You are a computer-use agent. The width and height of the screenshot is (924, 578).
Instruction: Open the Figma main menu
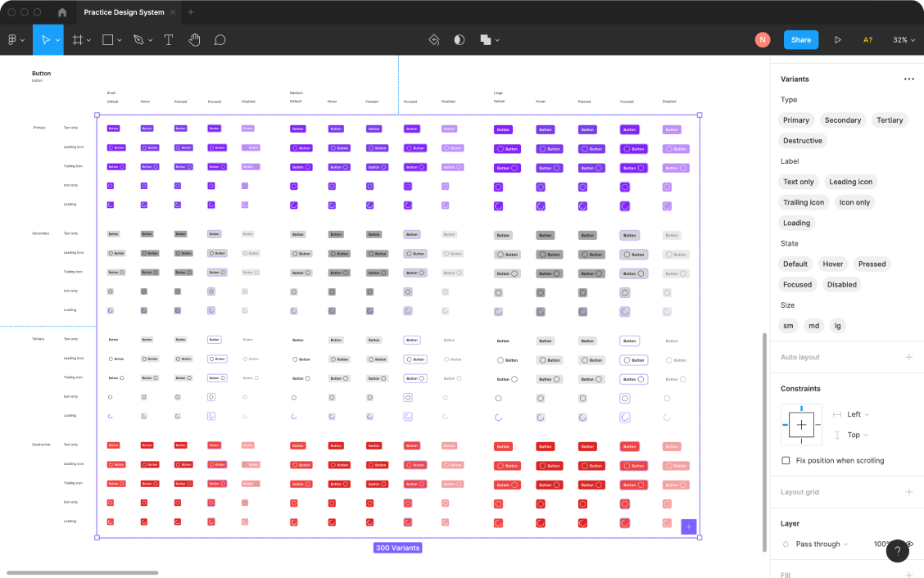pos(14,39)
